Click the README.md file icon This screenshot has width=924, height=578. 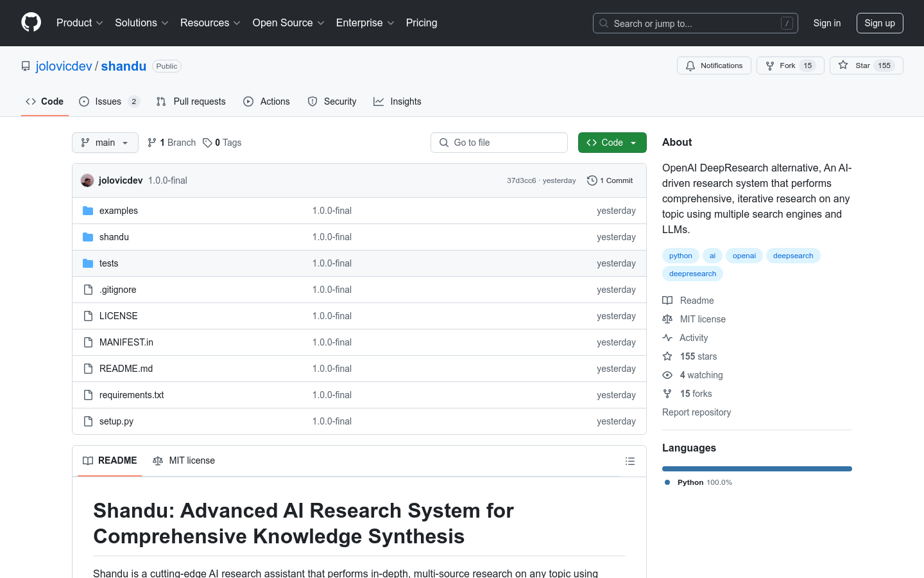88,369
